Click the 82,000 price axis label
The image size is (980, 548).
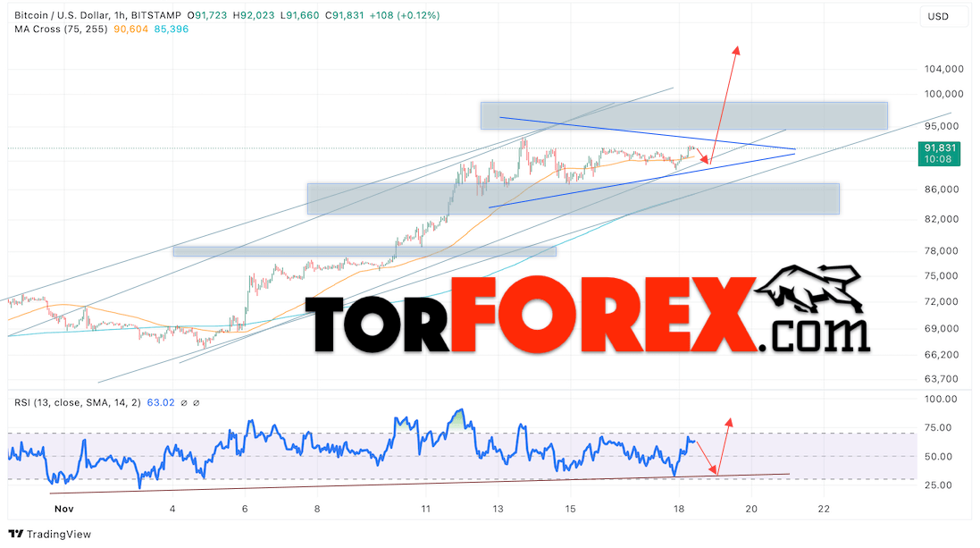click(x=942, y=219)
